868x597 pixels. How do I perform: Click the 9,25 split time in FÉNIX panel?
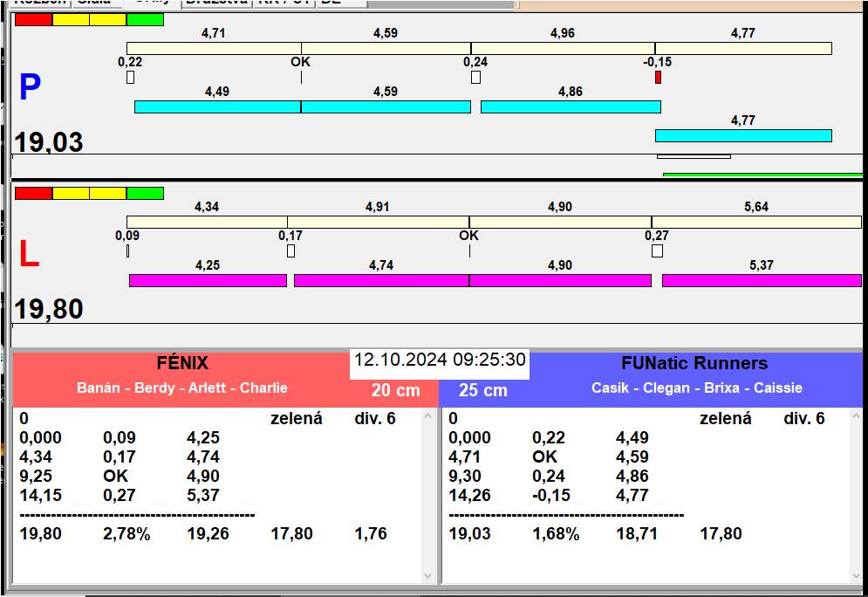[x=36, y=477]
